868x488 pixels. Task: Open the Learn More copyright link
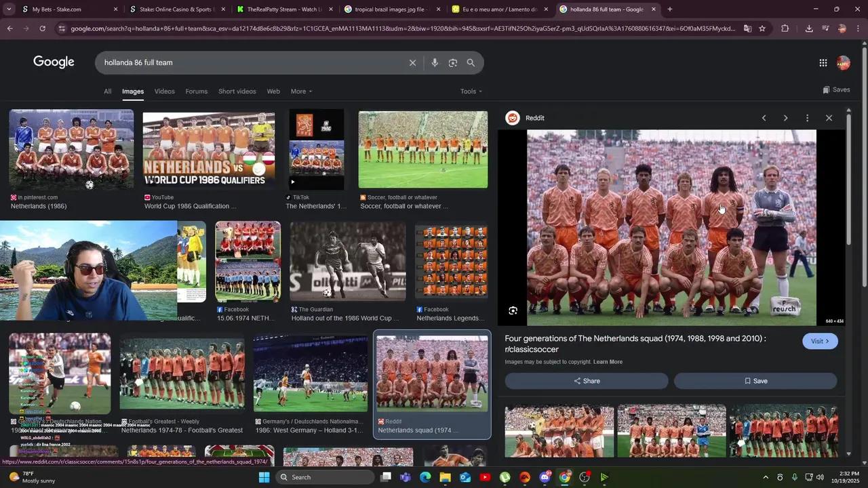tap(608, 362)
